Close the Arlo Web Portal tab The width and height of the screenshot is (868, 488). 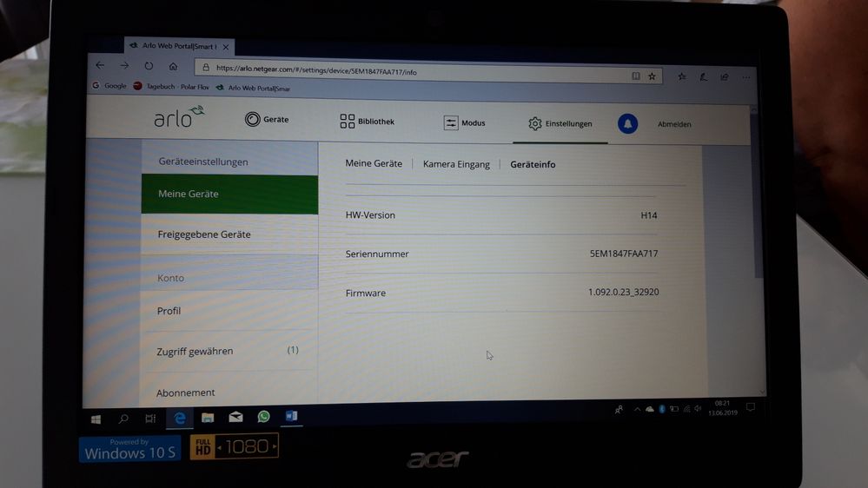click(x=226, y=47)
